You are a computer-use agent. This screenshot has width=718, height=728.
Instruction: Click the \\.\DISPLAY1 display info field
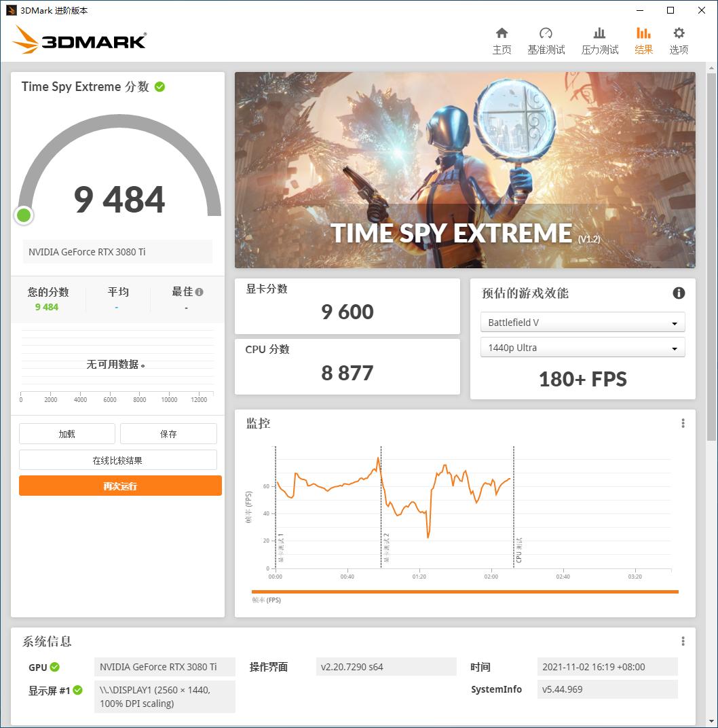(x=165, y=697)
